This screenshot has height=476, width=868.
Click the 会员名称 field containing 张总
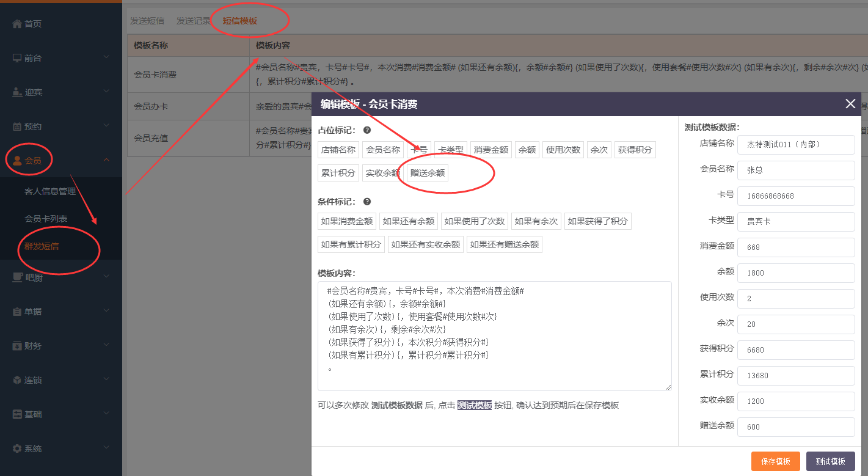[x=796, y=170]
